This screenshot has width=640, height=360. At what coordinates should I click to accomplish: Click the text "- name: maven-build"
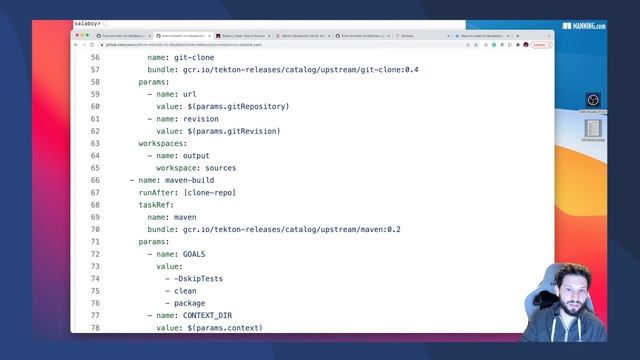pos(172,180)
